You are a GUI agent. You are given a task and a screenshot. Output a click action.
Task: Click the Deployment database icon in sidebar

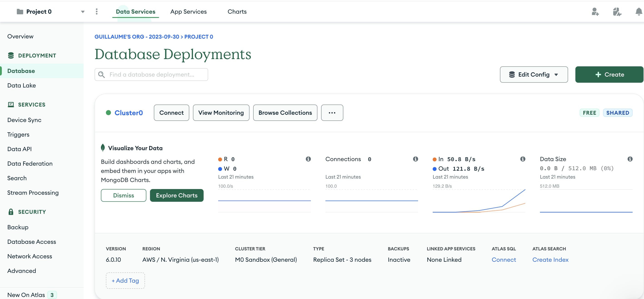[x=11, y=55]
